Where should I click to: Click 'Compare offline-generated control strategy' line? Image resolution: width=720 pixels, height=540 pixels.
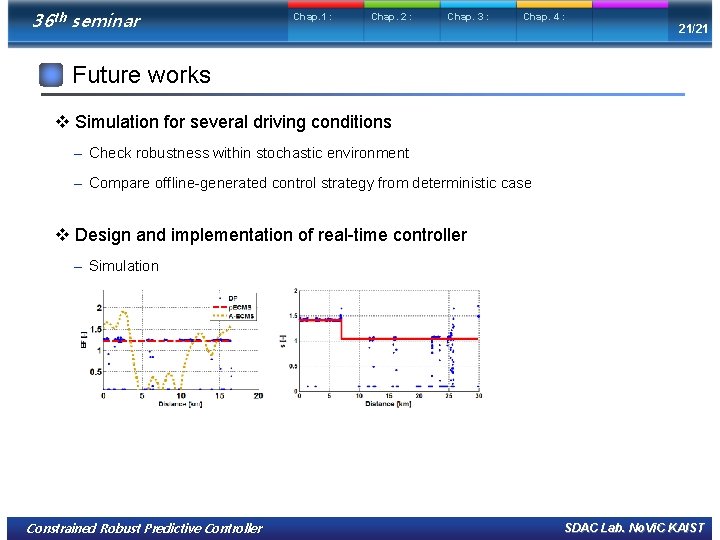point(310,183)
